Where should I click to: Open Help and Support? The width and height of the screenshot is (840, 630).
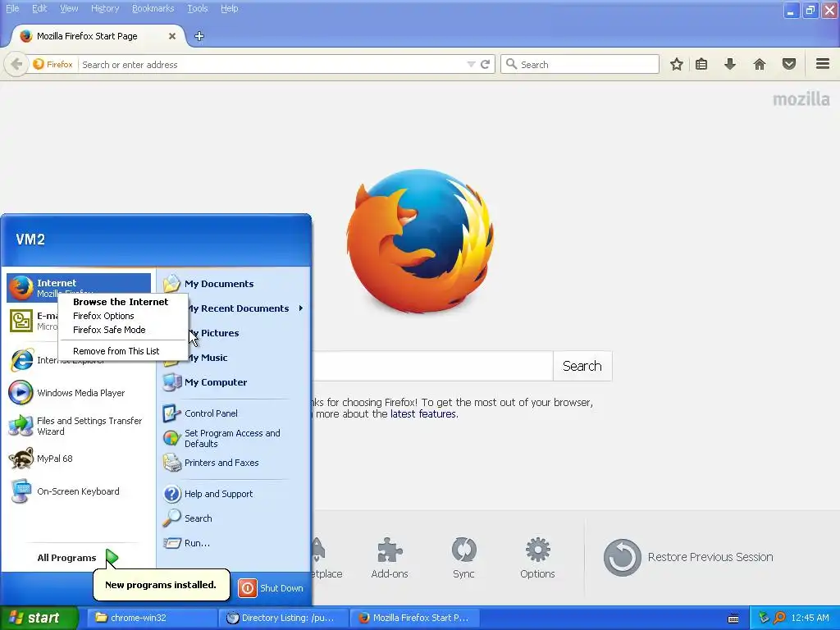[234, 493]
